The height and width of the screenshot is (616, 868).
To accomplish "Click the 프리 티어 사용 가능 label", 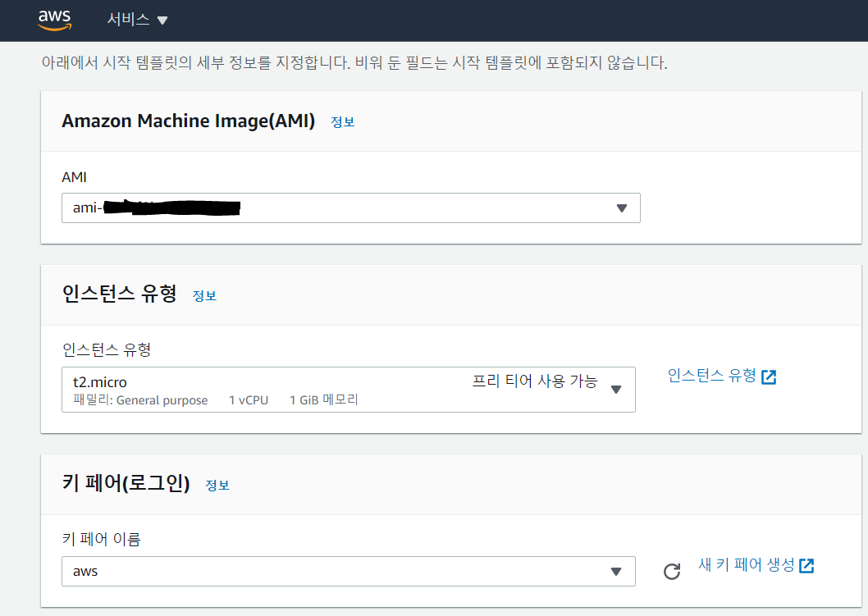I will [x=534, y=381].
